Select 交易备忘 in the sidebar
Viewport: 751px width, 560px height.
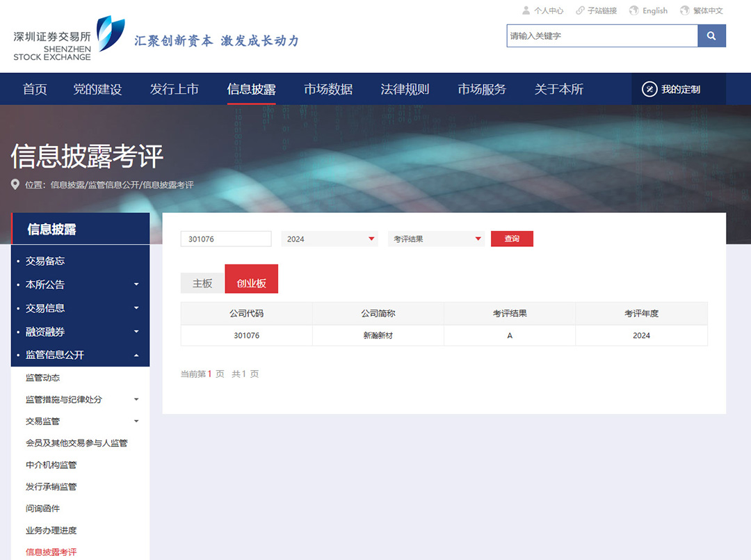point(45,261)
